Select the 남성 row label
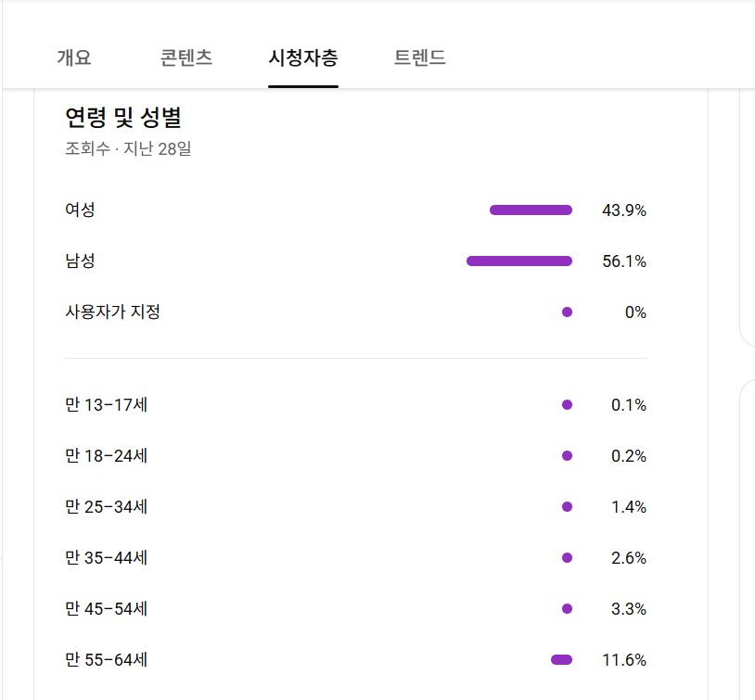The image size is (755, 700). 80,261
